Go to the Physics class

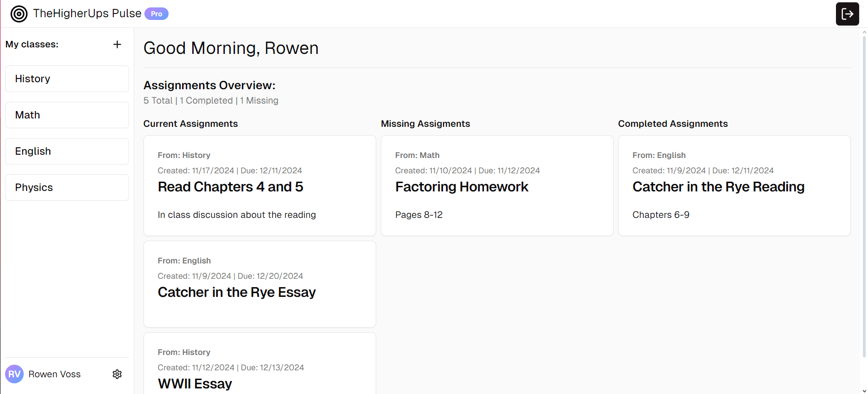67,188
